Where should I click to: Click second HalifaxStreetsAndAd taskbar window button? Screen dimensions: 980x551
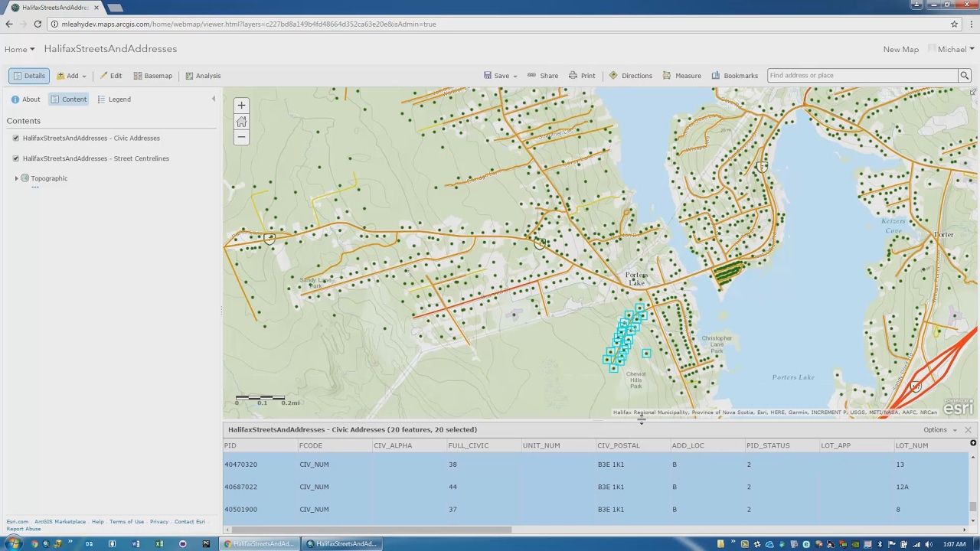[x=341, y=544]
